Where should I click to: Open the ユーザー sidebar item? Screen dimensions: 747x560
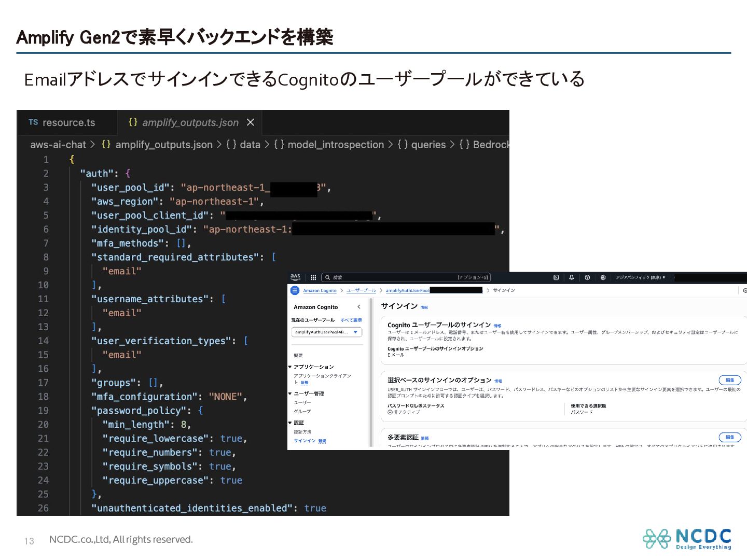click(x=303, y=402)
